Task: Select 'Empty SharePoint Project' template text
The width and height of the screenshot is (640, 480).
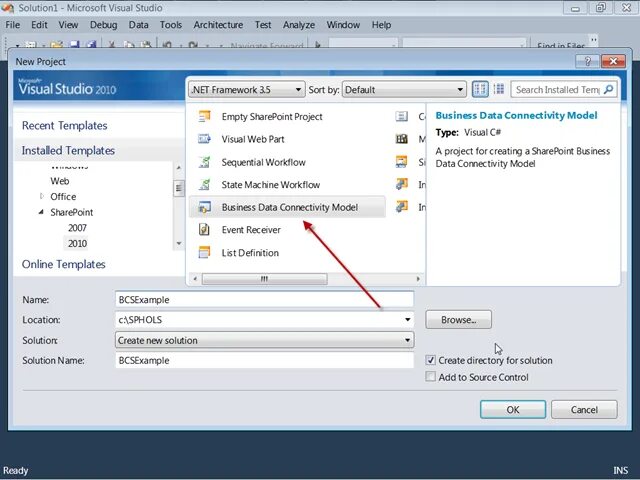Action: pyautogui.click(x=272, y=116)
